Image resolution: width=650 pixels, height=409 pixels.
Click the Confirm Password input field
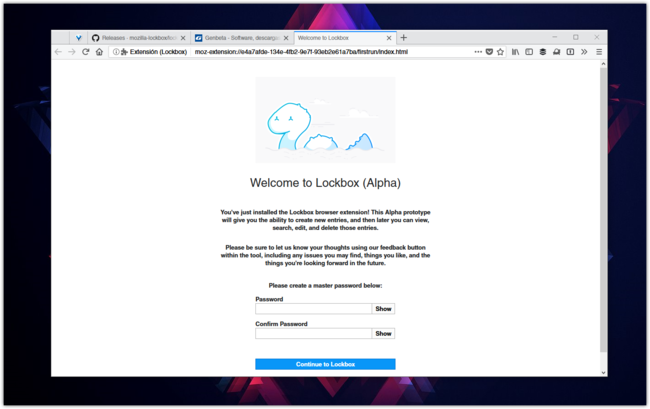[313, 334]
